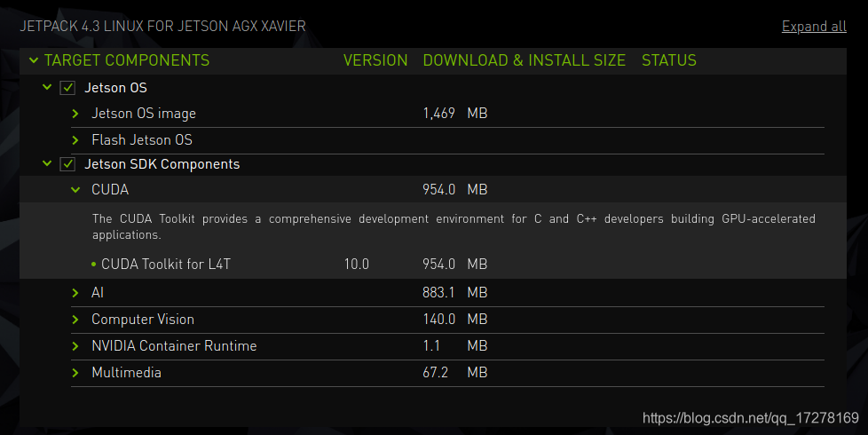The width and height of the screenshot is (868, 435).
Task: Uncheck the Jetson OS checkbox
Action: 67,87
